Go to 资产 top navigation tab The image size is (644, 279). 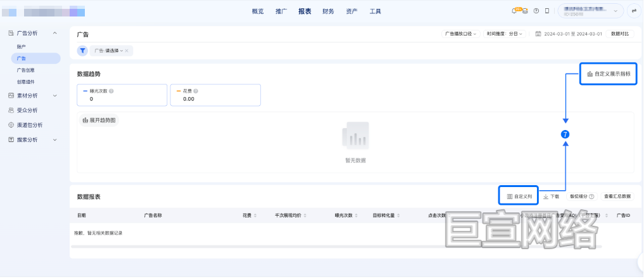coord(351,11)
